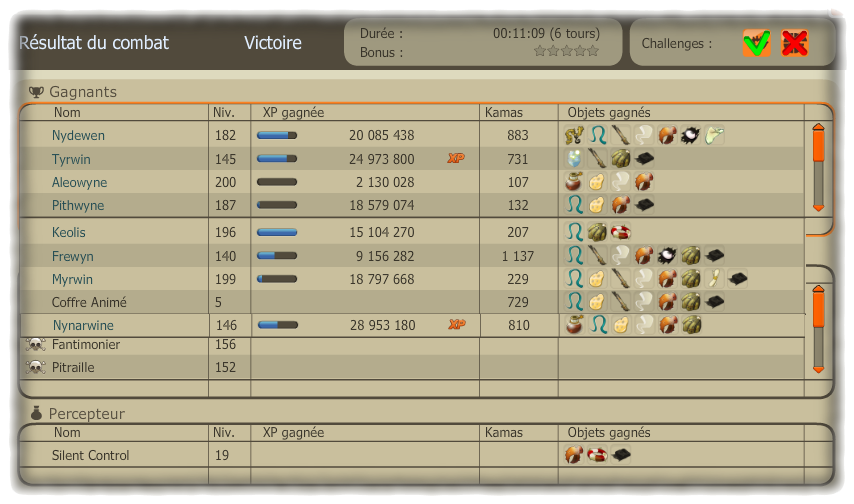
Task: Click the skull icon next to Pitraille
Action: (36, 368)
